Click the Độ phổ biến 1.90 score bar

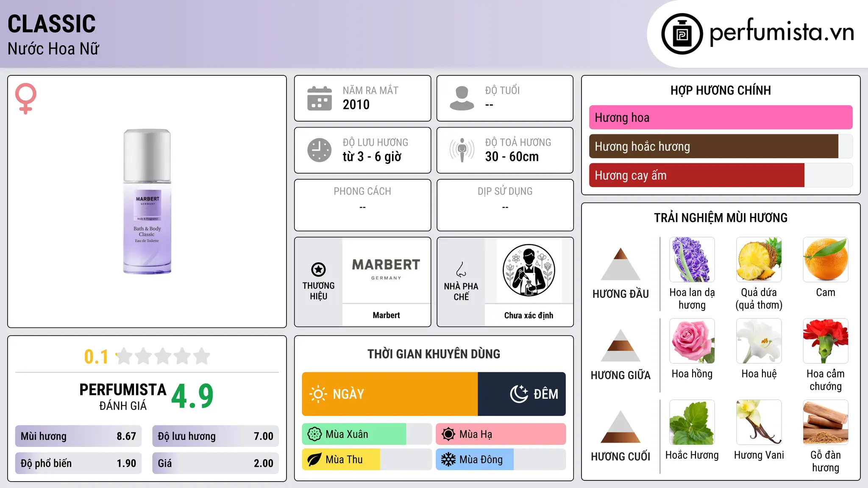pyautogui.click(x=78, y=463)
